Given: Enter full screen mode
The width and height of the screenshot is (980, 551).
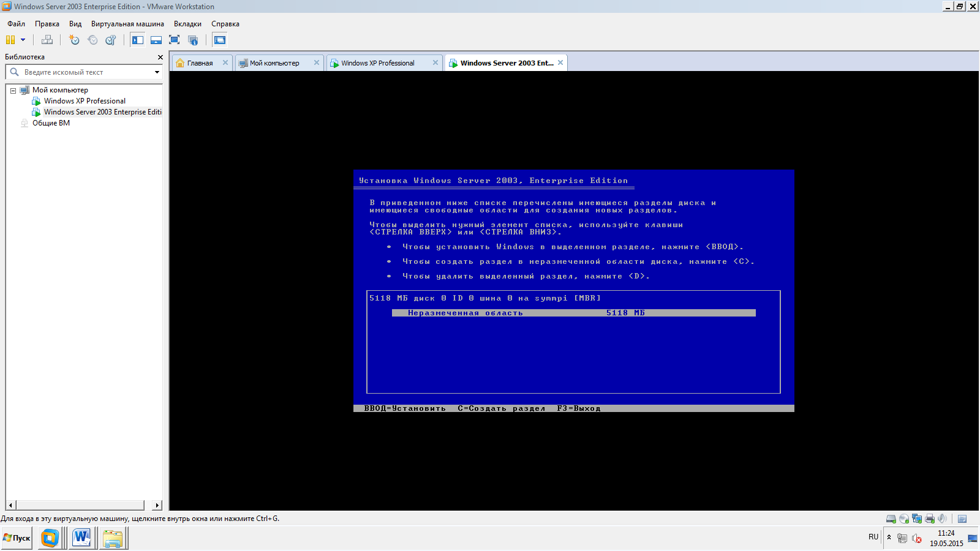Looking at the screenshot, I should click(x=175, y=40).
